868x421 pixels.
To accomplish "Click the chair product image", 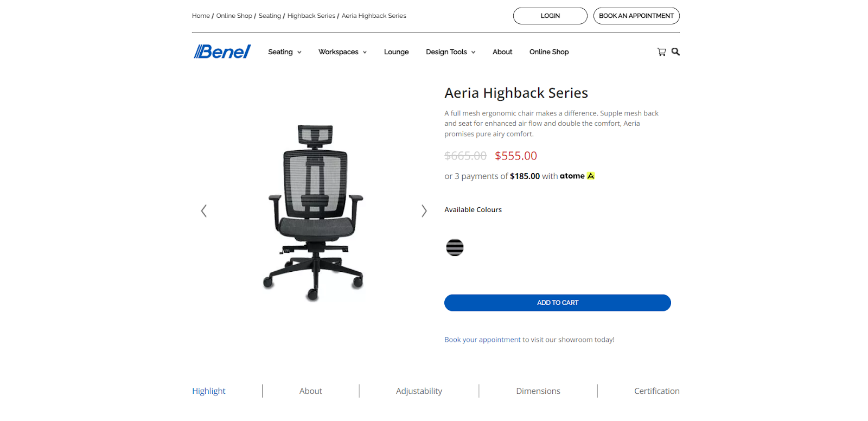I will (314, 213).
